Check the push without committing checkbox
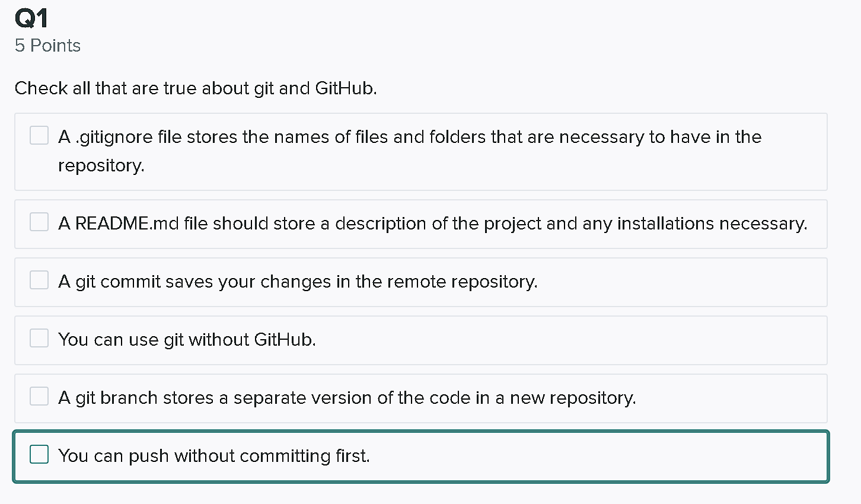Image resolution: width=861 pixels, height=504 pixels. point(39,454)
